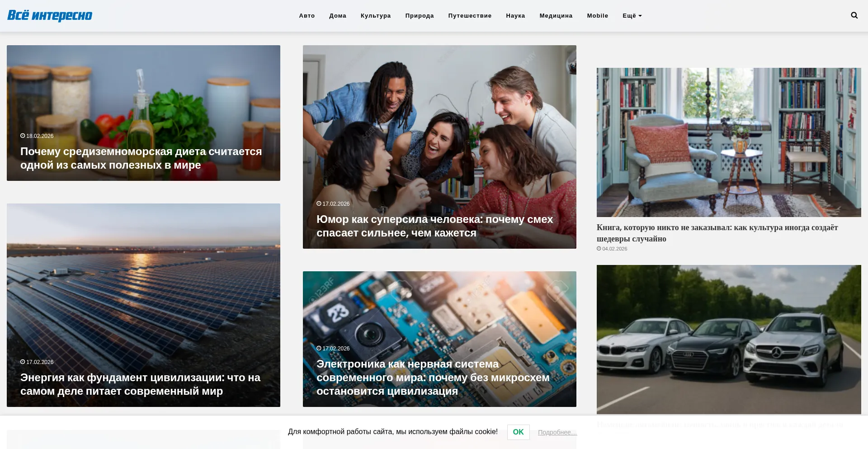Accept cookies with the OK button
This screenshot has height=449, width=868.
point(518,432)
